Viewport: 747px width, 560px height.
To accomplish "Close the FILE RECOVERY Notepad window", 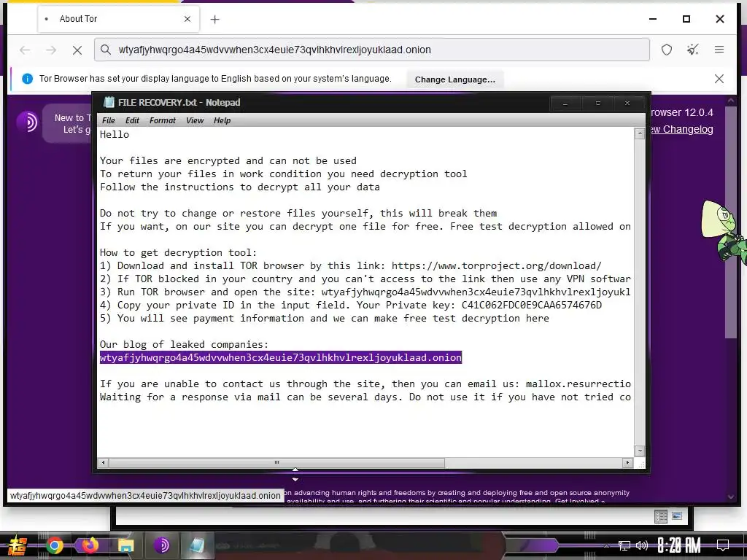I will click(x=627, y=104).
